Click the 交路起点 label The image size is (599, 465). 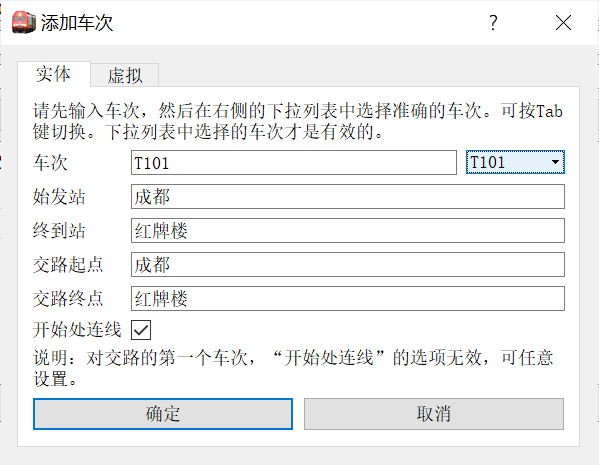(68, 264)
